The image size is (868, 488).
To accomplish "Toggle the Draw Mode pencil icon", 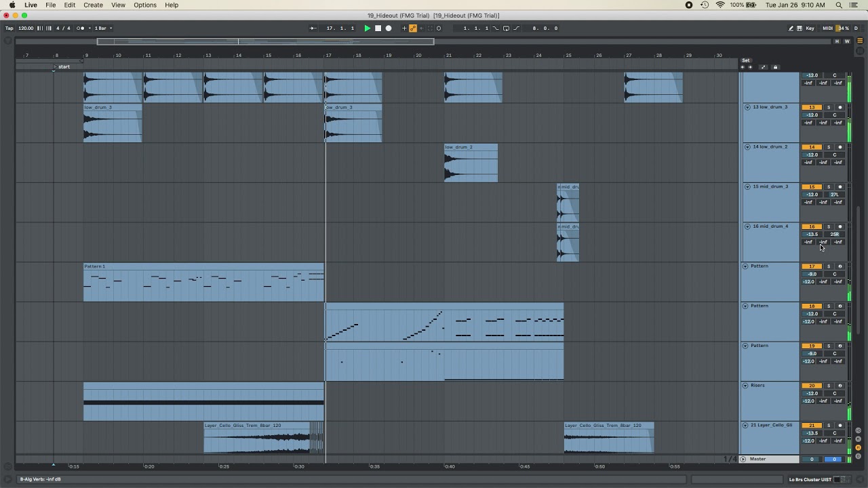I will tap(791, 28).
